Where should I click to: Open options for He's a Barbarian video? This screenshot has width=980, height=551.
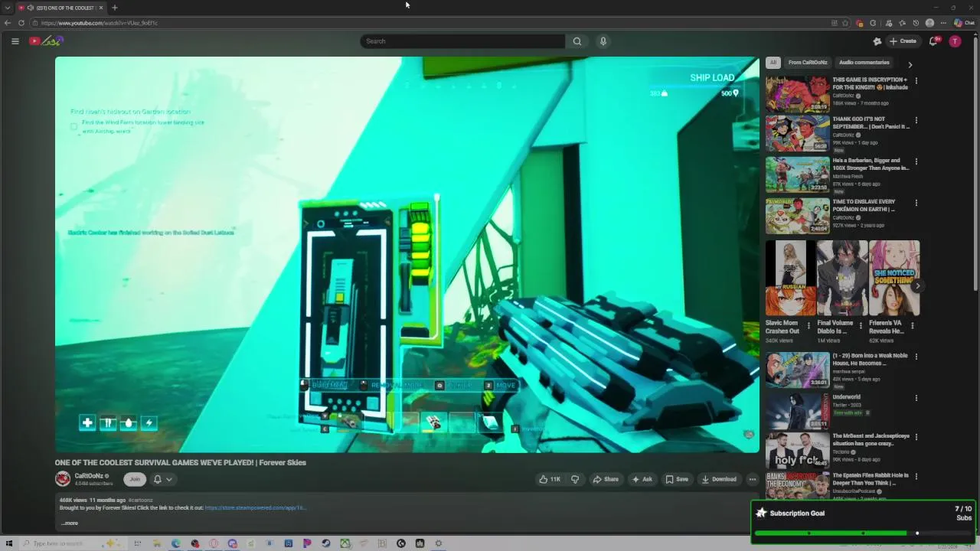point(916,161)
